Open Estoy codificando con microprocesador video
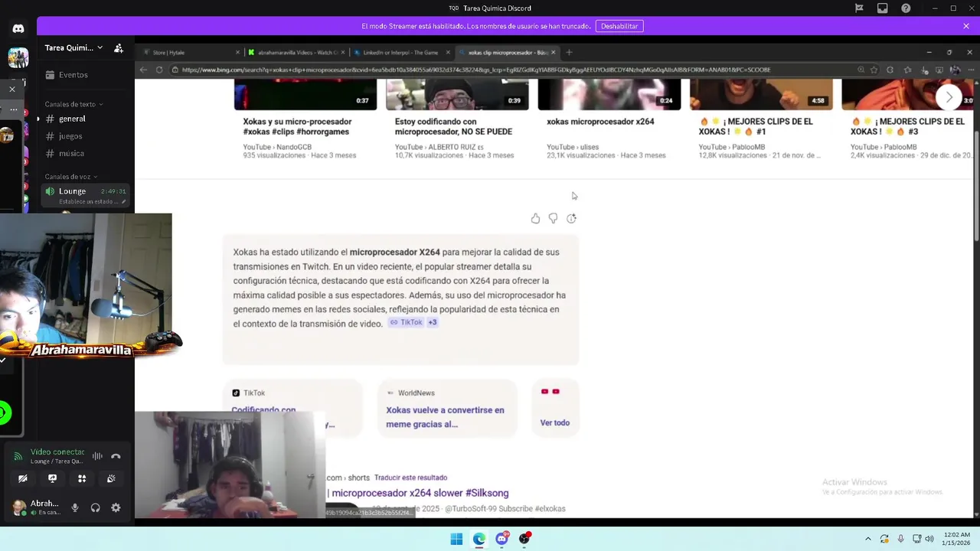This screenshot has width=980, height=551. pyautogui.click(x=453, y=126)
